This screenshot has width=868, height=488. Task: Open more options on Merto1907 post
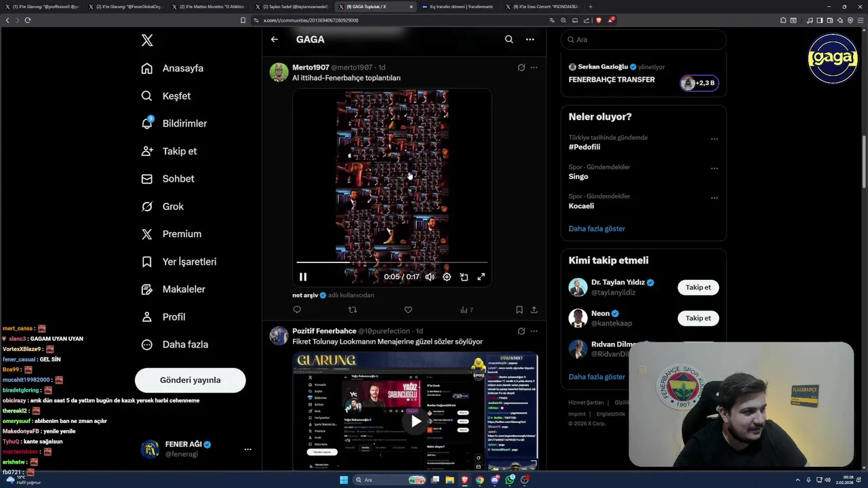(534, 68)
